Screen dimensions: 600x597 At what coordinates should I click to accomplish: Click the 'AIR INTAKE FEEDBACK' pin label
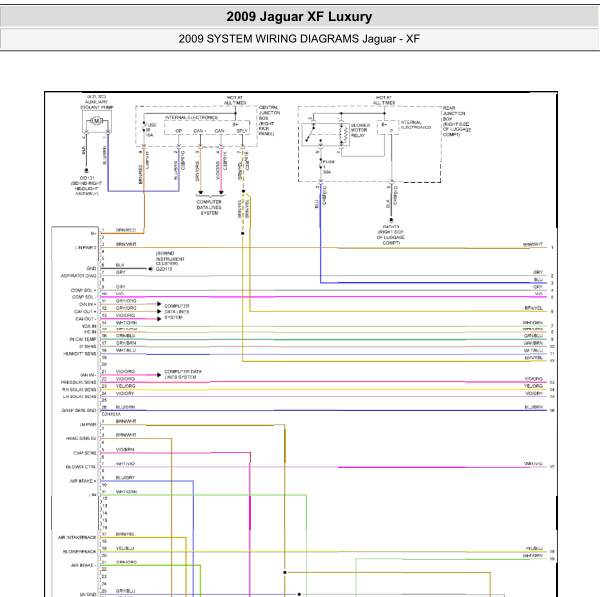[77, 537]
